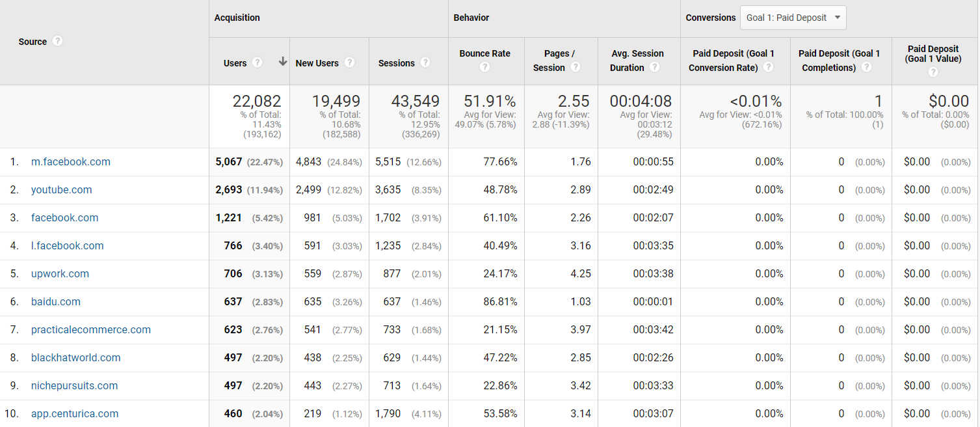Select blackhatworld.com bounce rate 47.22%
This screenshot has width=980, height=427.
point(500,358)
